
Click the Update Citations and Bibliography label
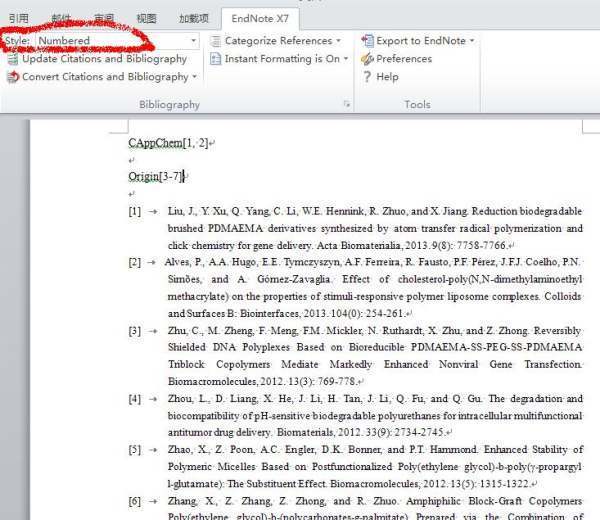point(104,59)
